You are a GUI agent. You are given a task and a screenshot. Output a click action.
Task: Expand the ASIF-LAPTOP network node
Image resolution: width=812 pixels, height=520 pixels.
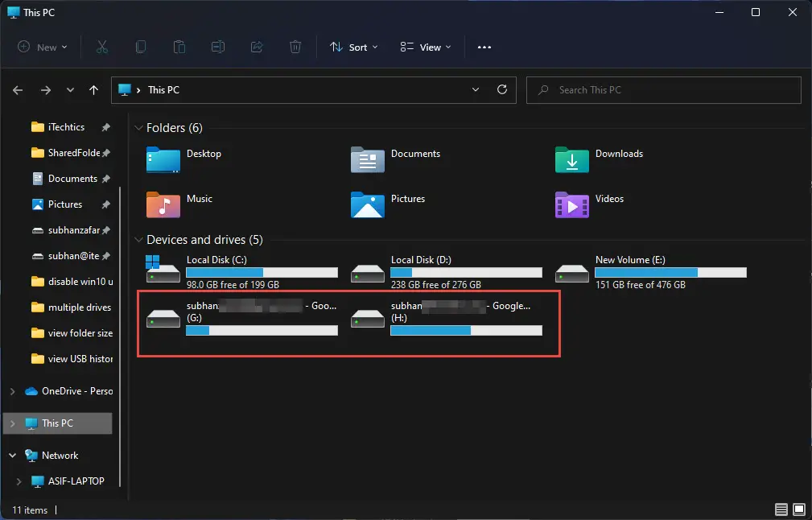[x=19, y=481]
